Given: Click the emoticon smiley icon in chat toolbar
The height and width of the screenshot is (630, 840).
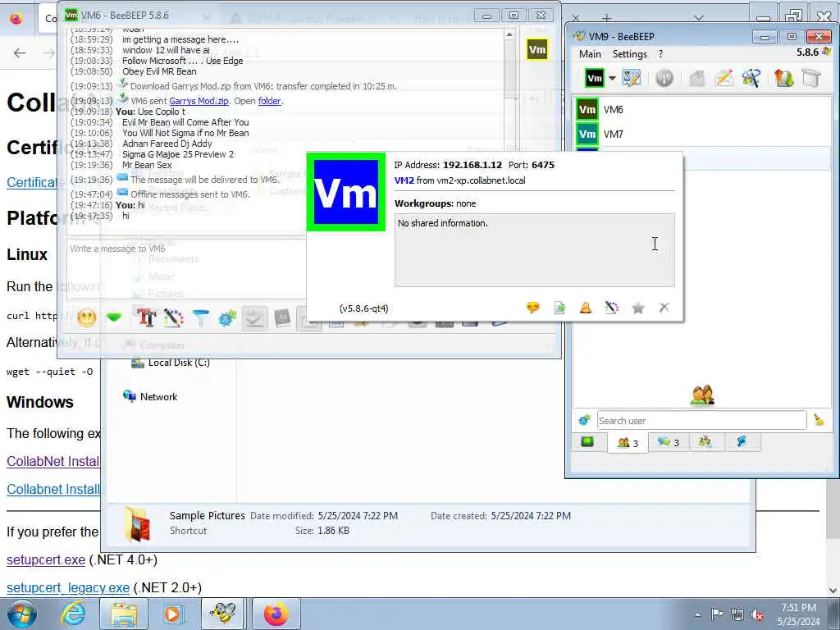Looking at the screenshot, I should pos(87,318).
